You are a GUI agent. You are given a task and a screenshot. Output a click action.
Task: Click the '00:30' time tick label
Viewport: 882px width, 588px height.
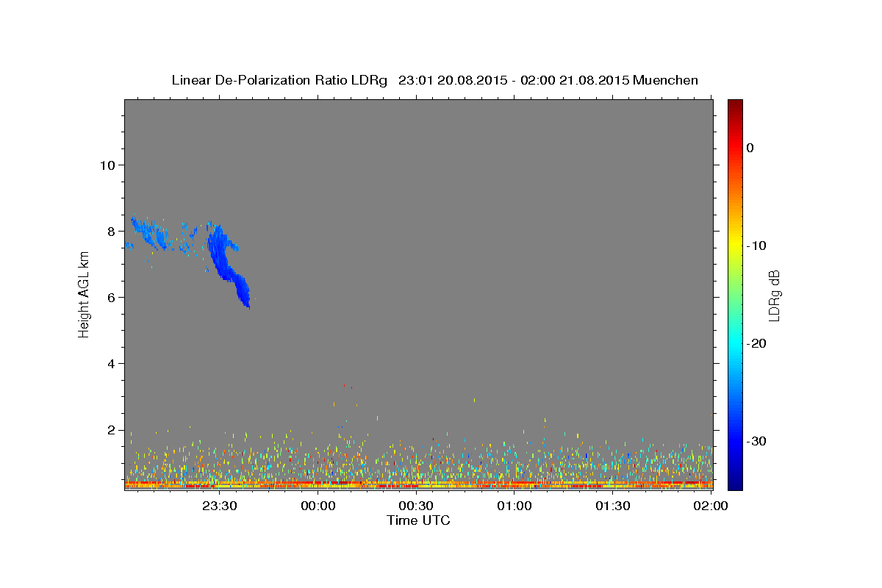coord(416,506)
